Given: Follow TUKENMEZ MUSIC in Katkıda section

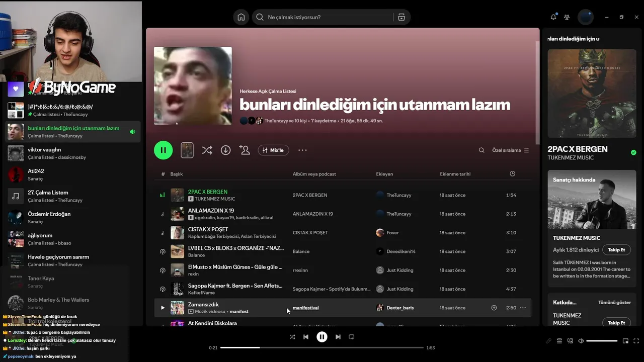Looking at the screenshot, I should (616, 323).
